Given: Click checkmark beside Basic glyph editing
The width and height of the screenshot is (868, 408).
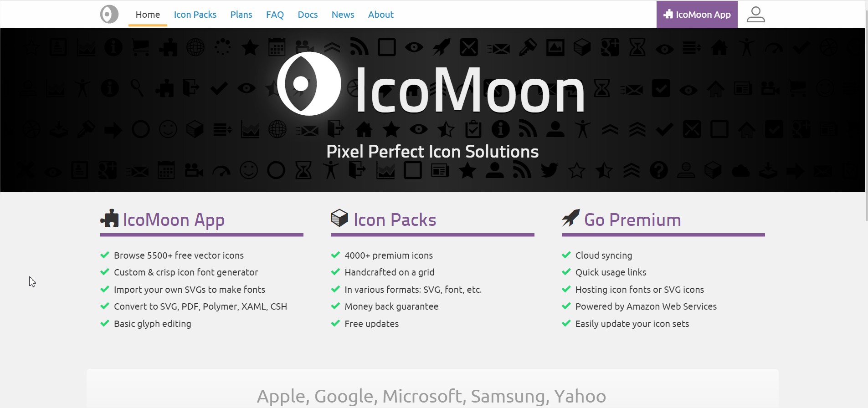Looking at the screenshot, I should pyautogui.click(x=105, y=323).
